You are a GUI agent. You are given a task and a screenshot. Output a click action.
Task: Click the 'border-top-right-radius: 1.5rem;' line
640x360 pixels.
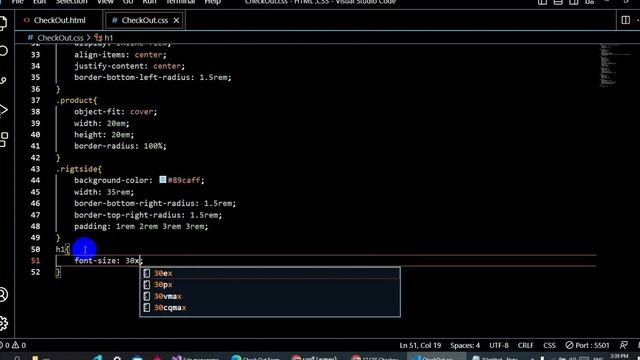pos(148,215)
